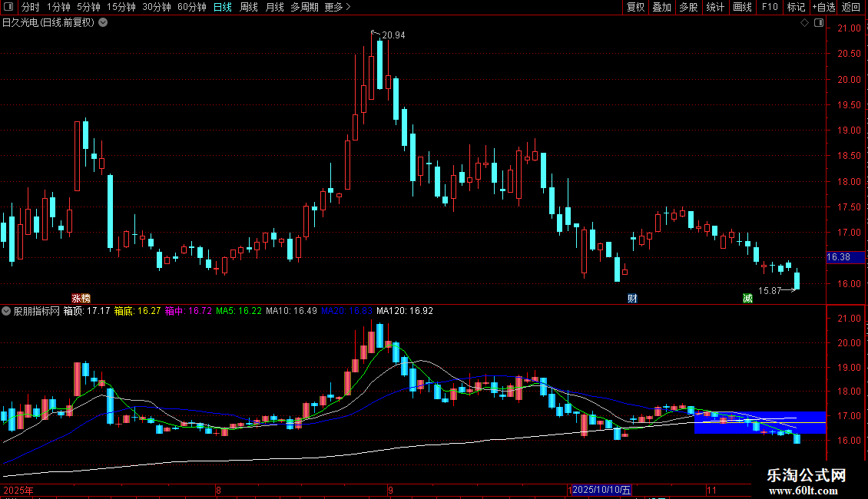Click the 日久光电(日线.前复权) chart title
This screenshot has height=499, width=868.
tap(48, 23)
